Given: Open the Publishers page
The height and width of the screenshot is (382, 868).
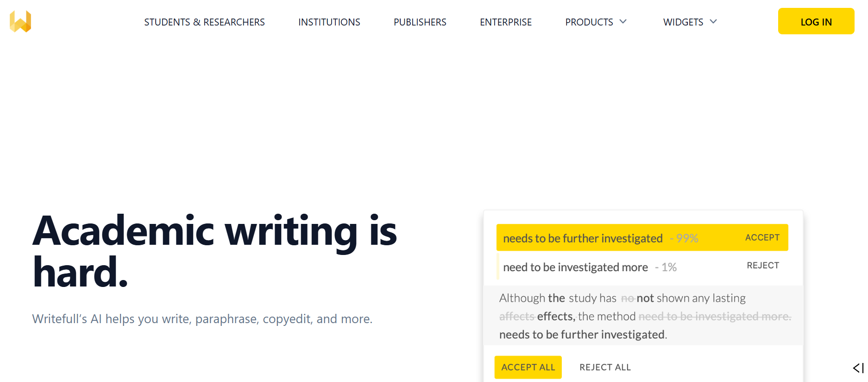Looking at the screenshot, I should 420,22.
